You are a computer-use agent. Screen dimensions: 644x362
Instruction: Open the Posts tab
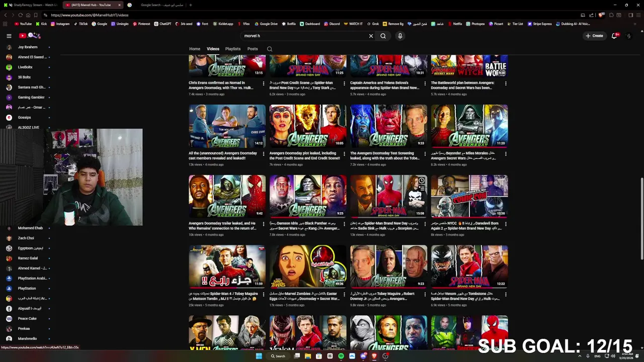pyautogui.click(x=253, y=49)
